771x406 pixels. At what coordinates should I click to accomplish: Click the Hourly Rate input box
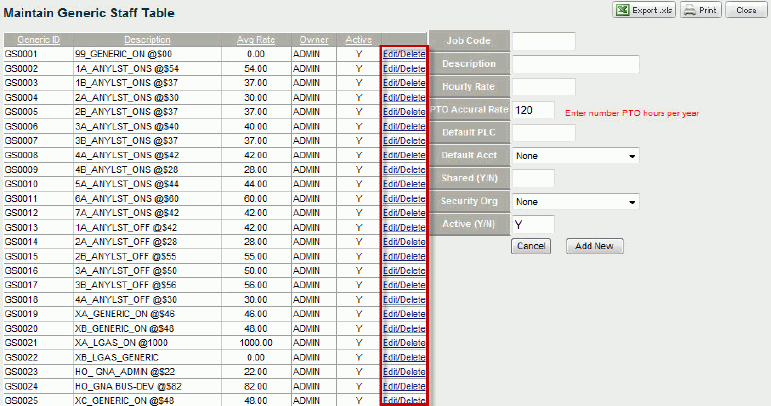coord(544,87)
